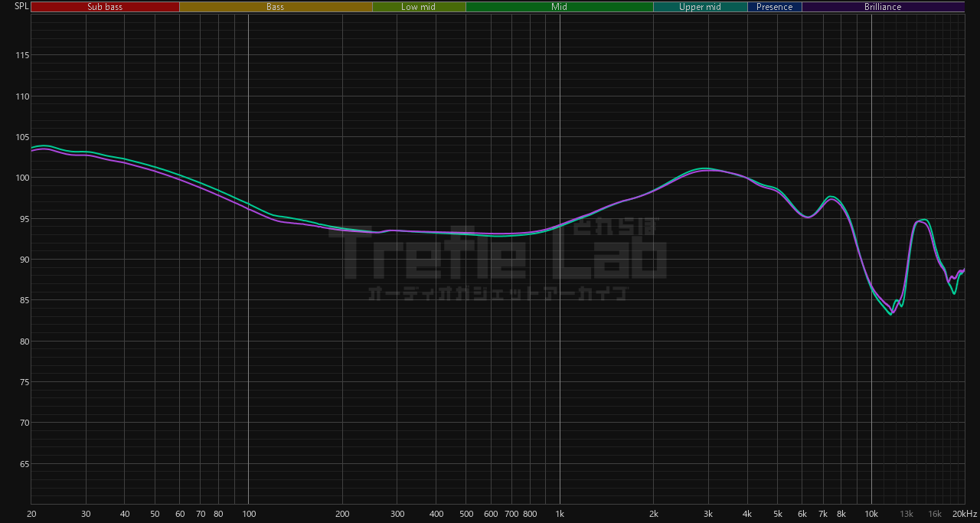
Task: Select the 3k frequency axis label
Action: tap(708, 513)
